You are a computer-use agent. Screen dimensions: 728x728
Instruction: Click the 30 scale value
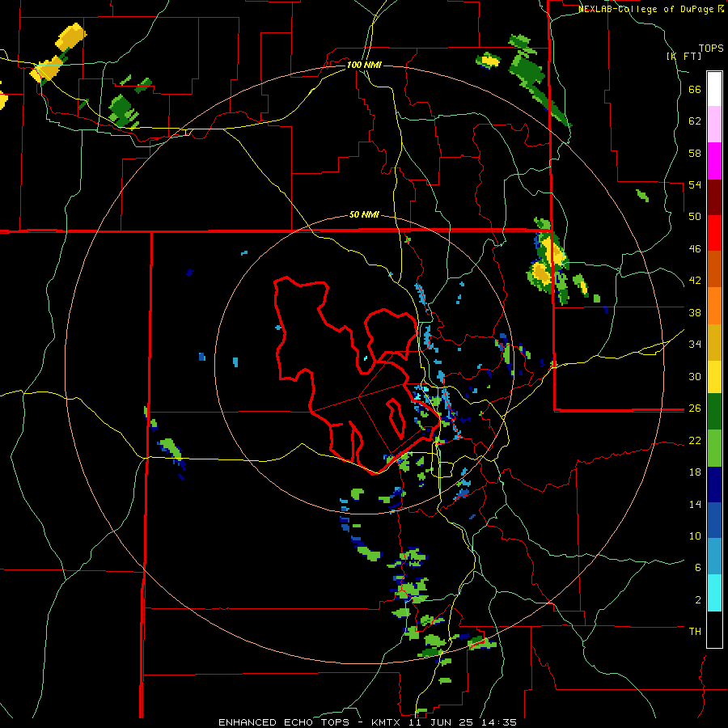point(695,376)
